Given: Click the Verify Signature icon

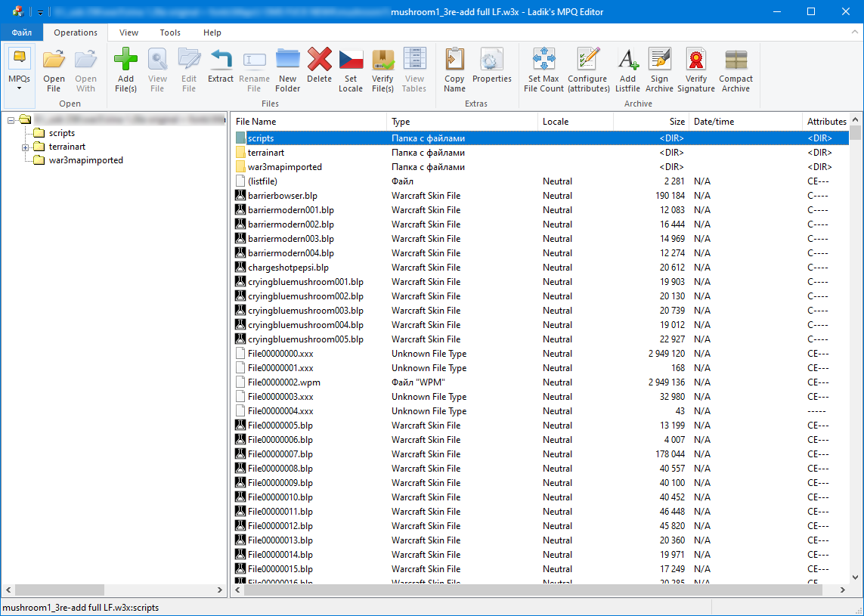Looking at the screenshot, I should click(696, 59).
